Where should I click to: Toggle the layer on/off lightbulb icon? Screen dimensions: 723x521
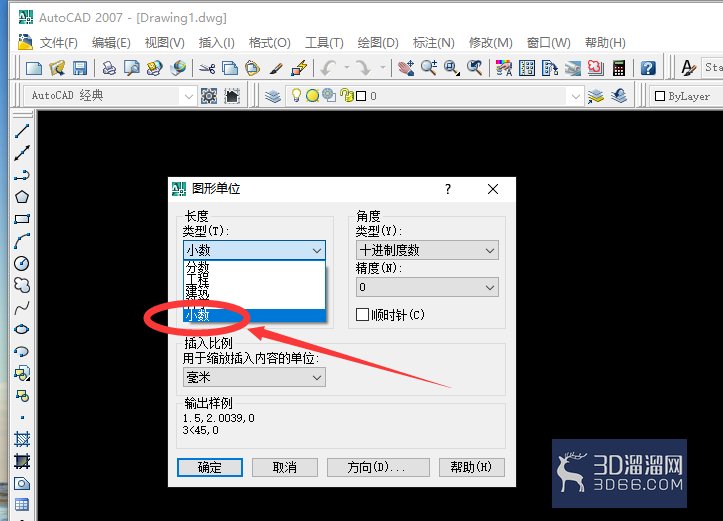(x=296, y=95)
